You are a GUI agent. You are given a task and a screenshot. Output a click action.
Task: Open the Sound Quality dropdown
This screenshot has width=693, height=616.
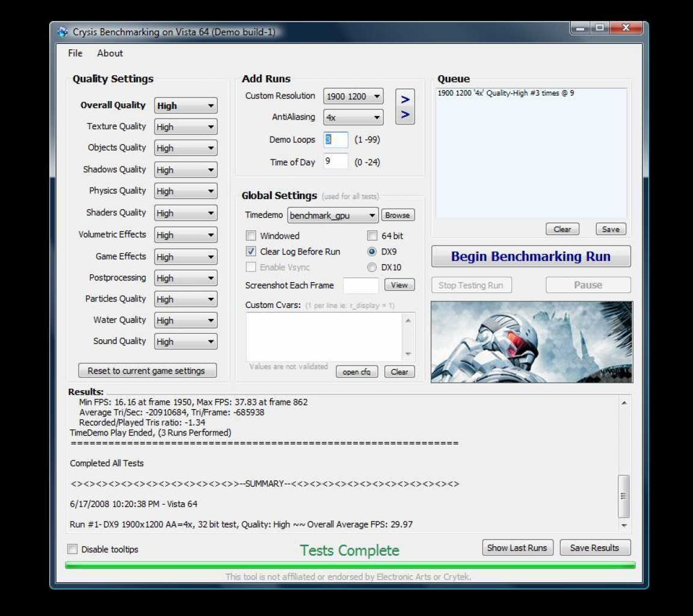click(186, 342)
